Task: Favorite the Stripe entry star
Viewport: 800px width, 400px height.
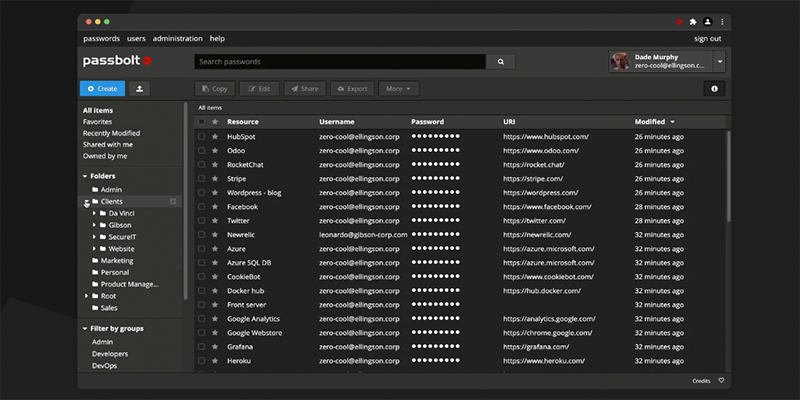Action: (215, 179)
